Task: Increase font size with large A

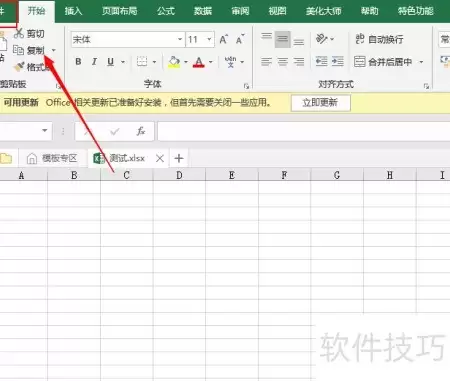Action: (224, 39)
